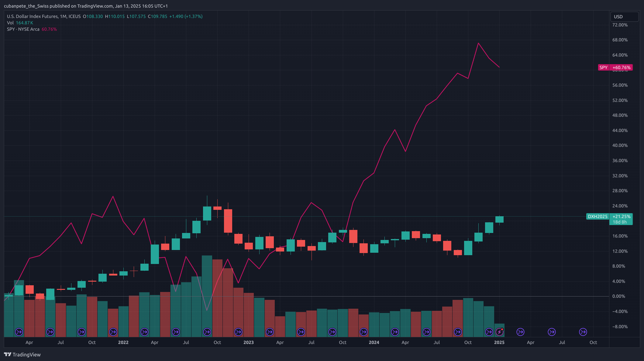This screenshot has height=361, width=644.
Task: Click the 72.00% label on the price scale
Action: point(620,25)
